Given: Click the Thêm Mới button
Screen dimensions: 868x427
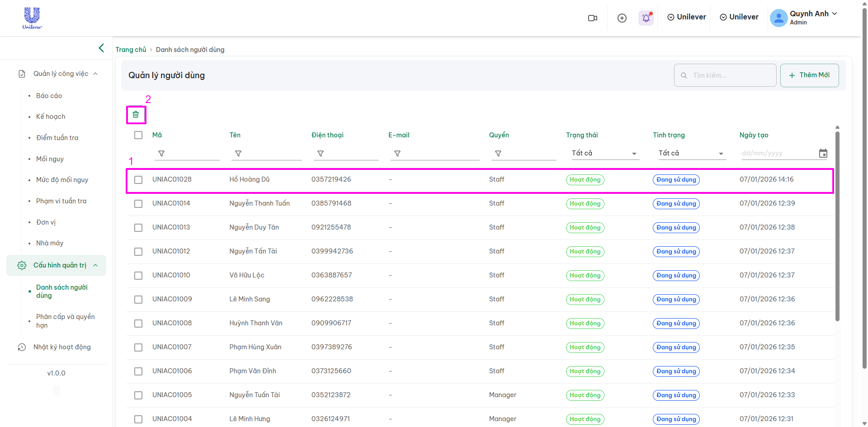Looking at the screenshot, I should [809, 75].
